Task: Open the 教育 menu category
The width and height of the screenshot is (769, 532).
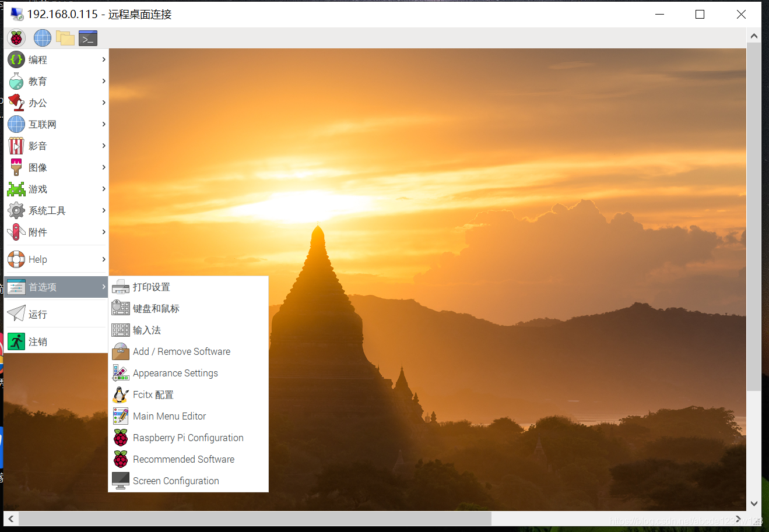Action: click(x=57, y=81)
